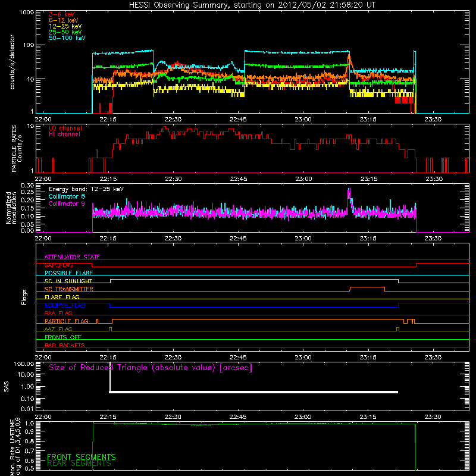Select the PARTICLE RATES axis title
Screen dimensions: 476x476
[17, 148]
